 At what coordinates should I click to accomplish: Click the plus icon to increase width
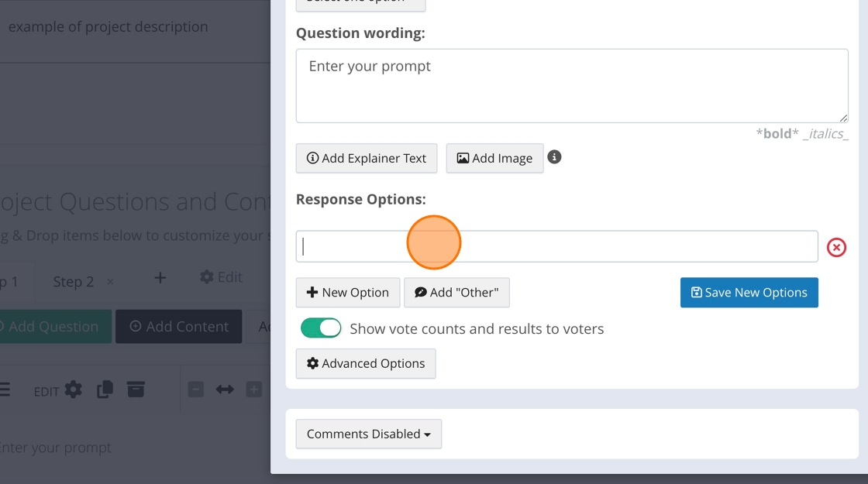(x=253, y=390)
